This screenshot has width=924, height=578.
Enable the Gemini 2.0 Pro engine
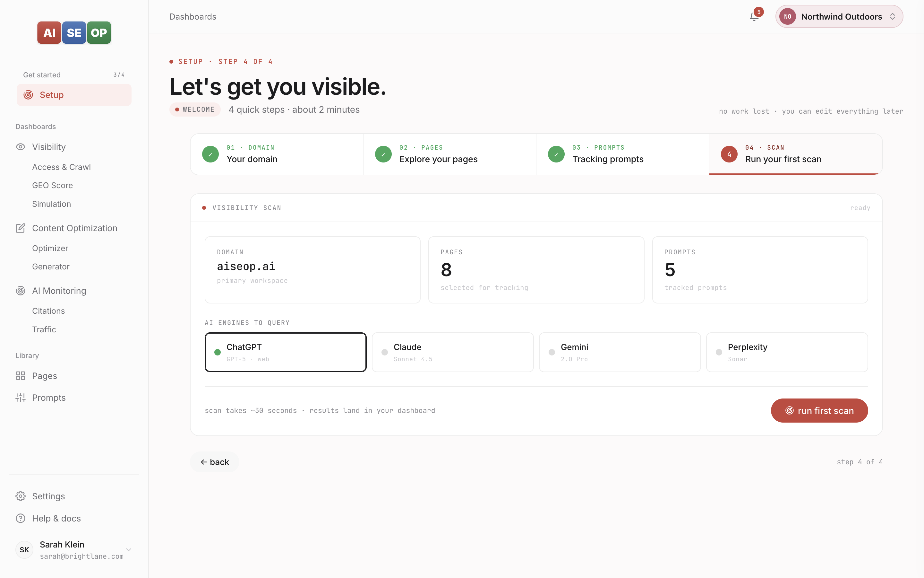point(620,352)
